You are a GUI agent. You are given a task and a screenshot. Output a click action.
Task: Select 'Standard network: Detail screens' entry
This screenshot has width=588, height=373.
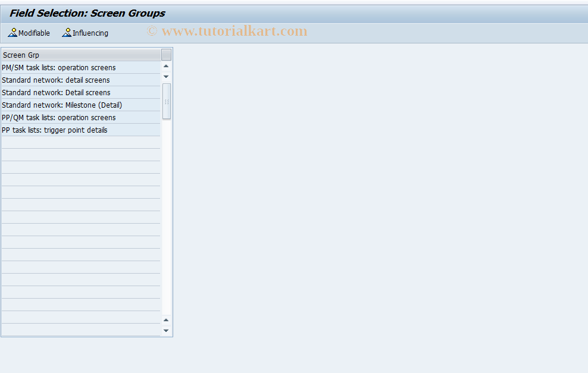click(71, 92)
